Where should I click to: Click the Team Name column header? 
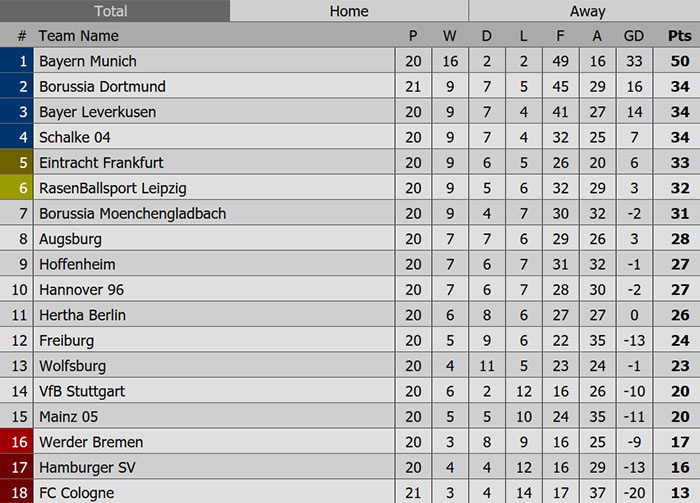79,35
